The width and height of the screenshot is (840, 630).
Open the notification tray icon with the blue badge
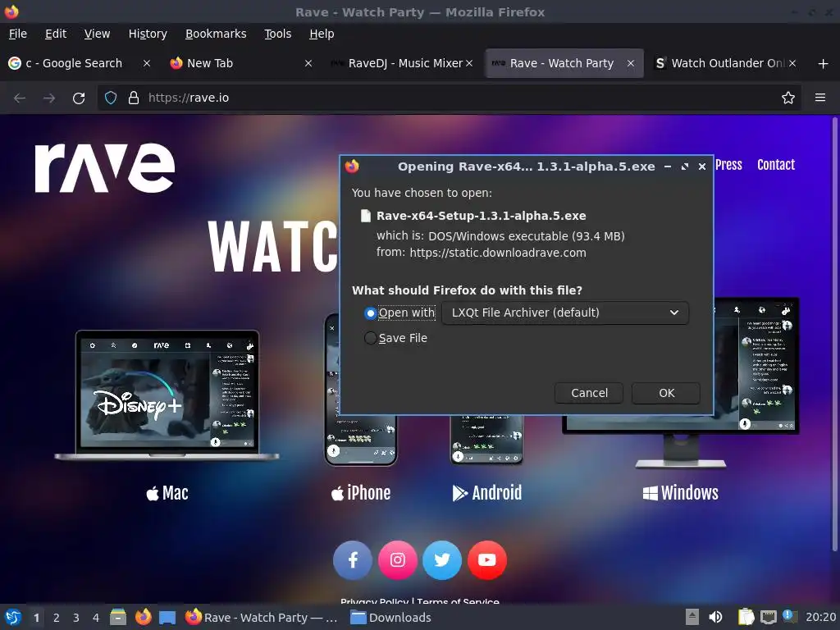(x=790, y=617)
